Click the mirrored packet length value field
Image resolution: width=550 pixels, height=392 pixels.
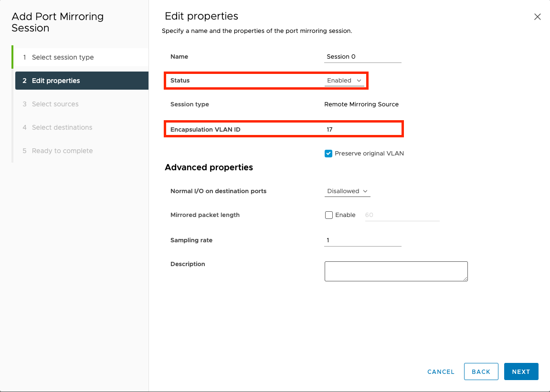click(401, 215)
